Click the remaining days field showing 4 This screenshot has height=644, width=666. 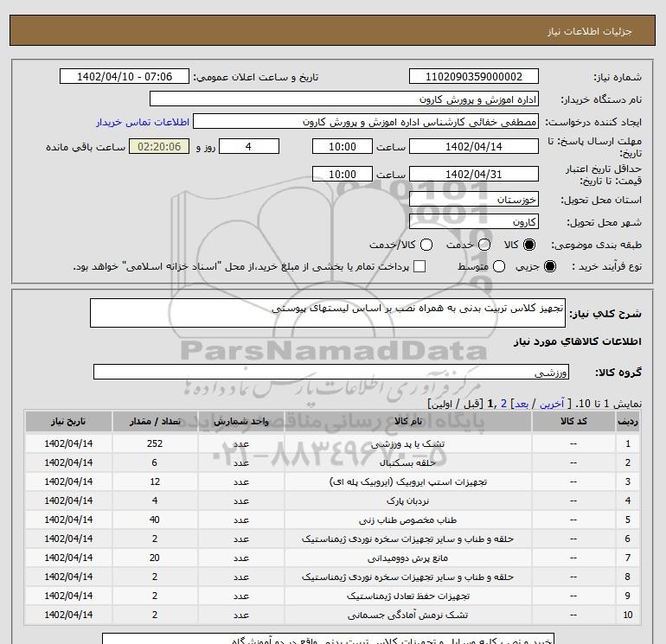[x=249, y=146]
